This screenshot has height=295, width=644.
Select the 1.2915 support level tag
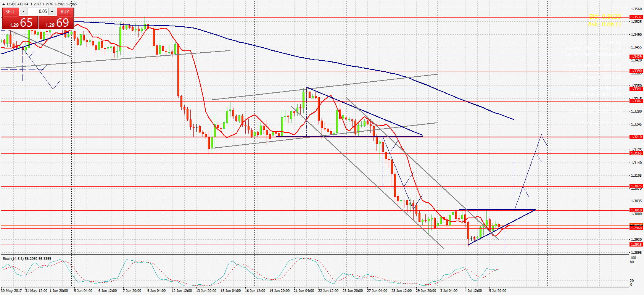pyautogui.click(x=636, y=244)
